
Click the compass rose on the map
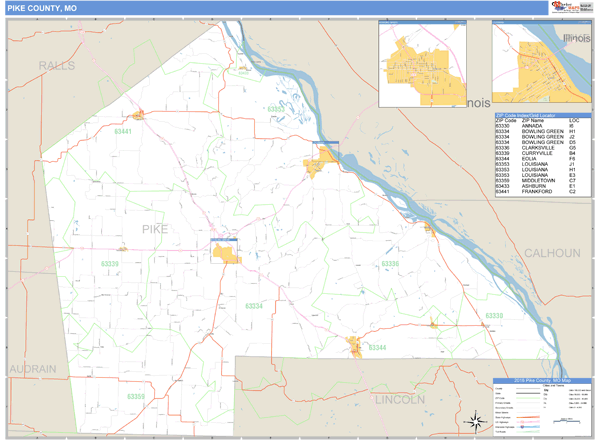(468, 419)
